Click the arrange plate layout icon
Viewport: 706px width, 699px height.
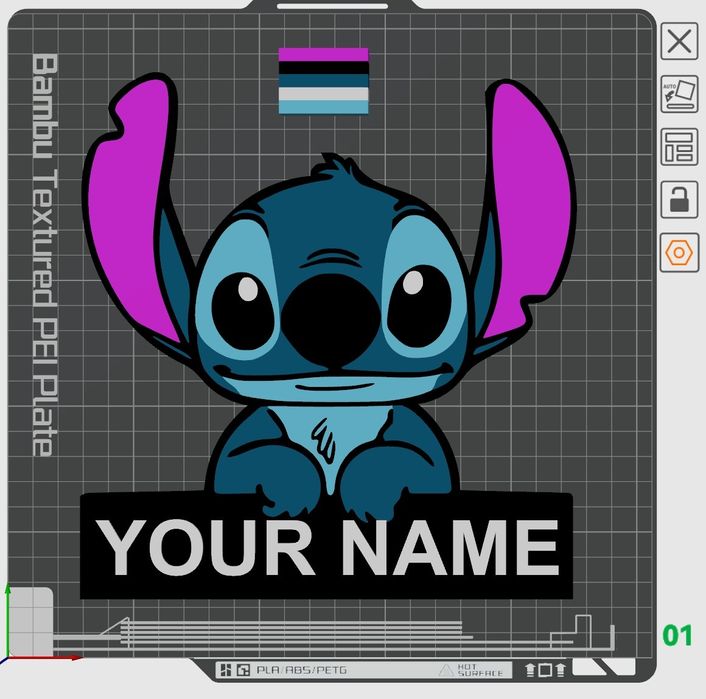(x=679, y=147)
